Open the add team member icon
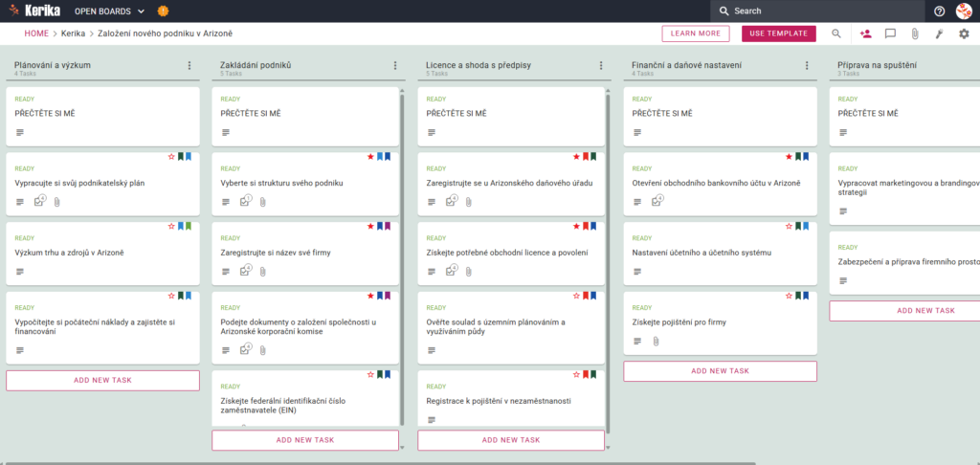980x465 pixels. (865, 33)
